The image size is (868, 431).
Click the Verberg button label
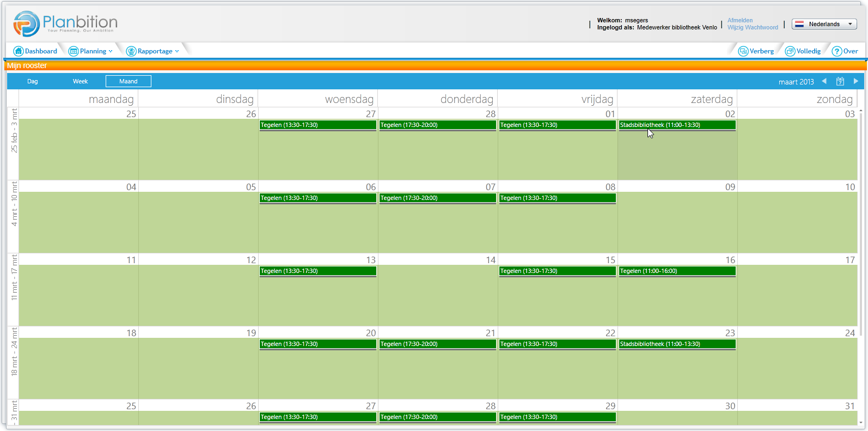coord(762,51)
